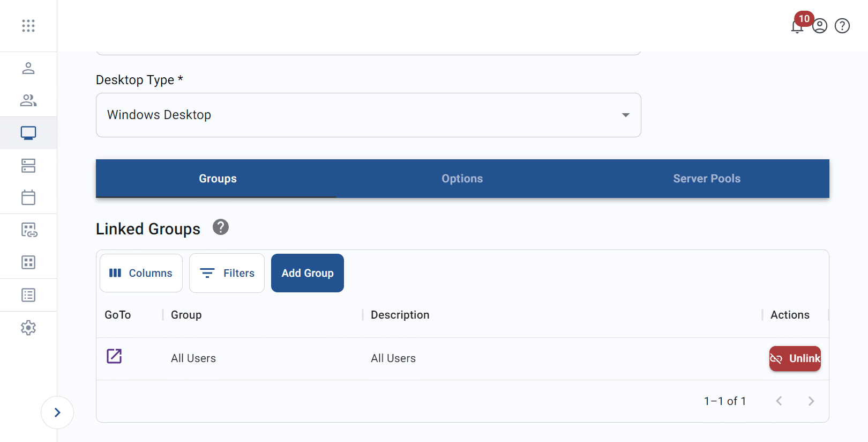
Task: Open the apps grid menu icon
Action: 28,26
